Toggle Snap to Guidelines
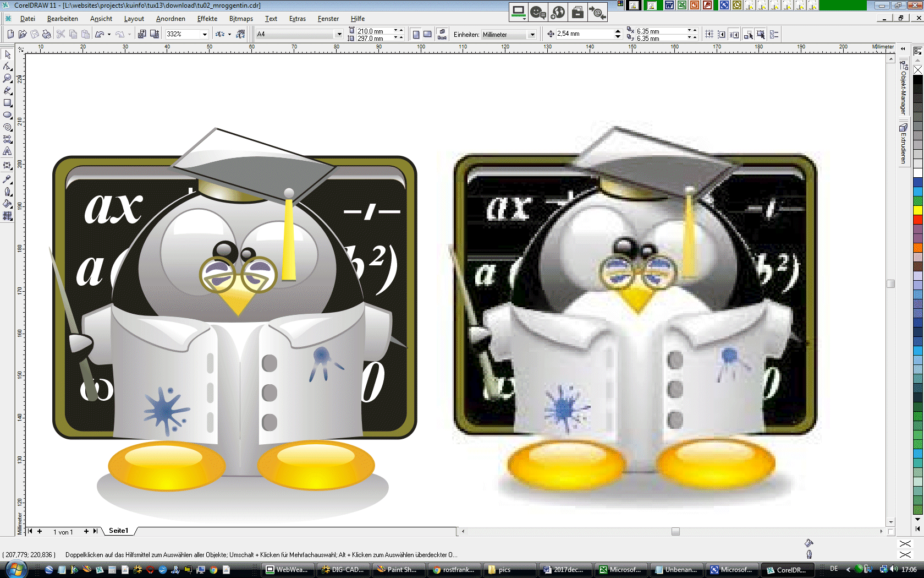 [722, 34]
